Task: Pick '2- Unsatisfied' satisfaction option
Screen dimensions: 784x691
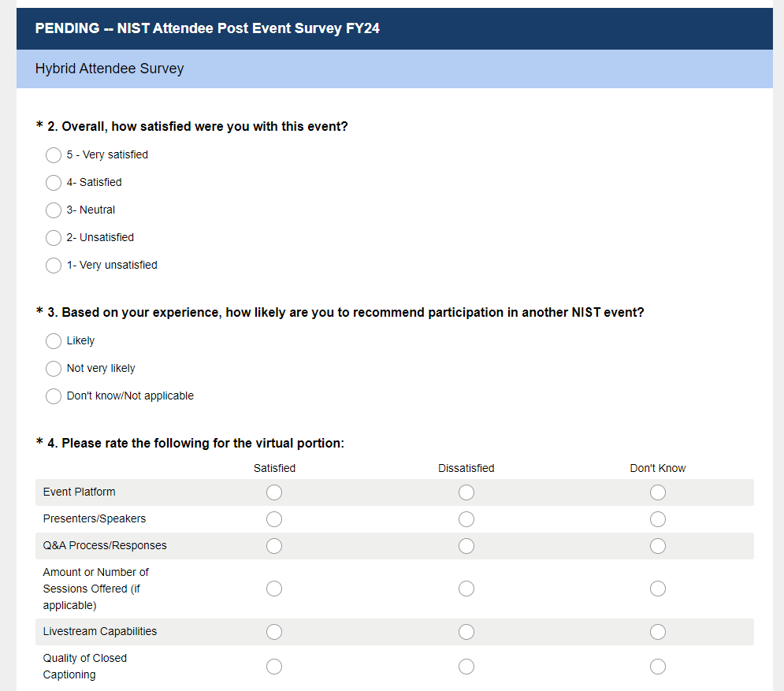Action: click(x=54, y=238)
